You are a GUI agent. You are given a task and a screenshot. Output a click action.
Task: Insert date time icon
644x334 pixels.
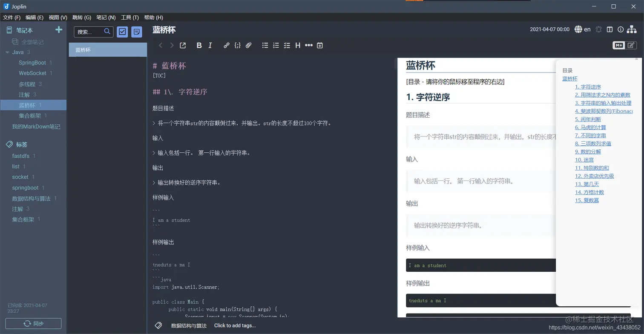pos(320,45)
